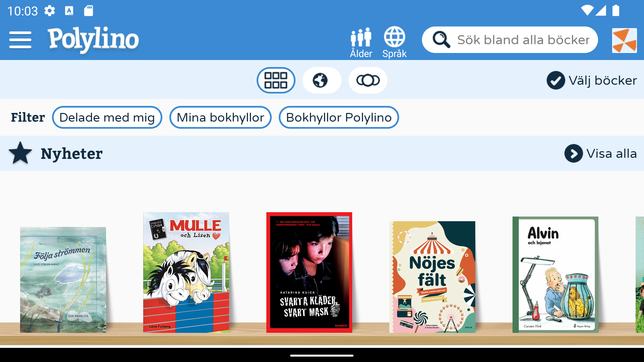Click the Filter label
644x362 pixels.
pyautogui.click(x=28, y=117)
